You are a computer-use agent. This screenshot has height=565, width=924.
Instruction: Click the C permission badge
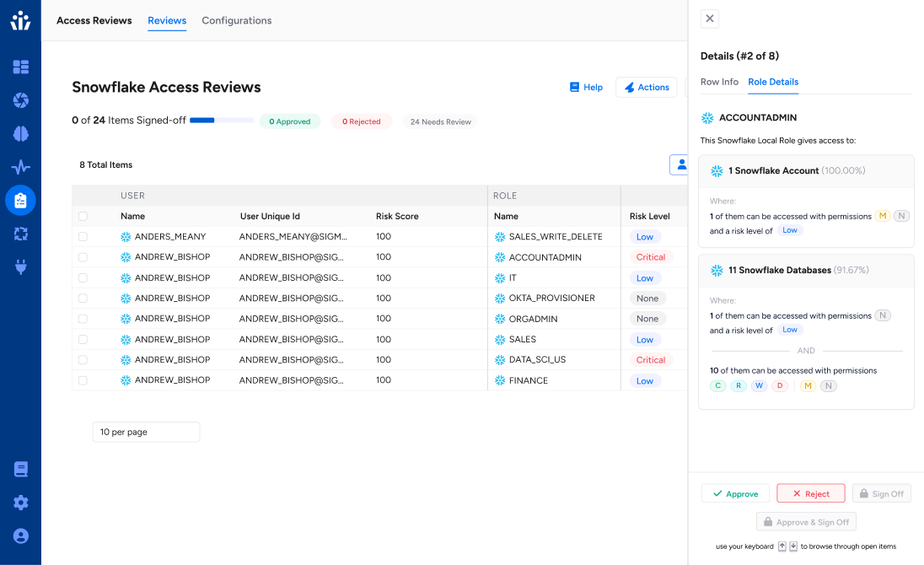[717, 386]
